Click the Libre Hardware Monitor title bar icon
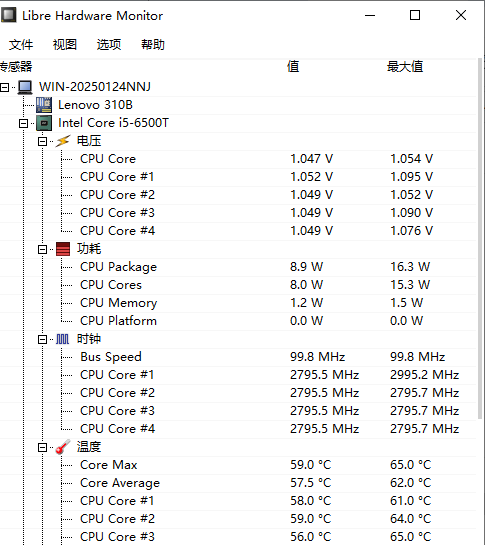Image resolution: width=485 pixels, height=545 pixels. point(9,15)
